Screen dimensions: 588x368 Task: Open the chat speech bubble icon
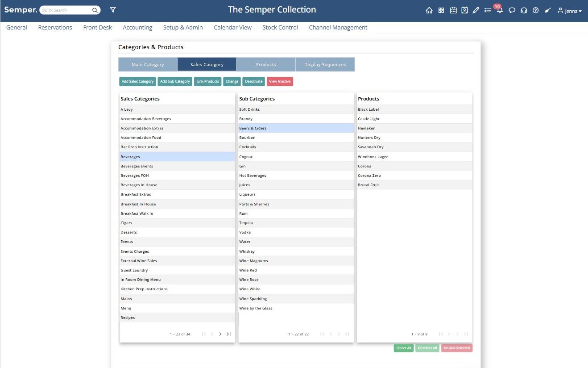tap(512, 10)
